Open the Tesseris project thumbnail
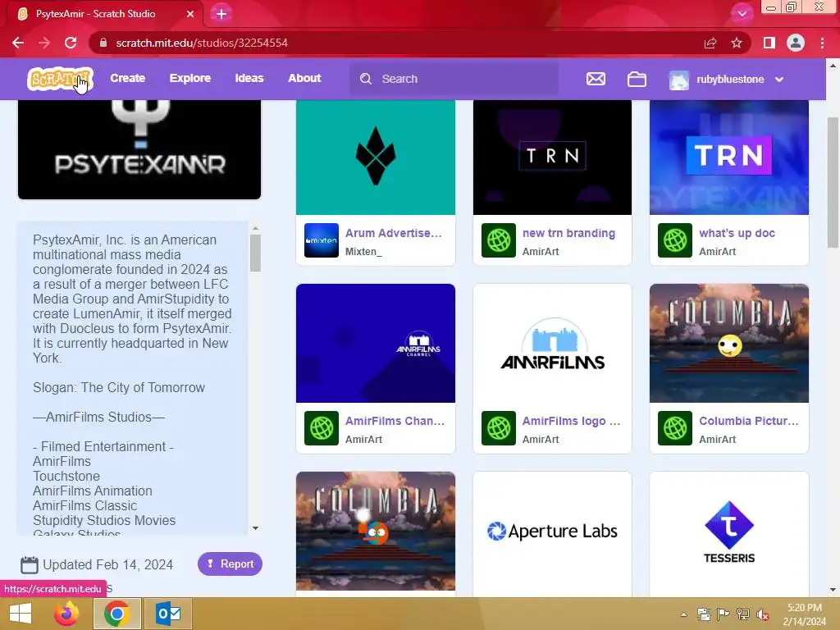This screenshot has height=630, width=840. [x=729, y=532]
